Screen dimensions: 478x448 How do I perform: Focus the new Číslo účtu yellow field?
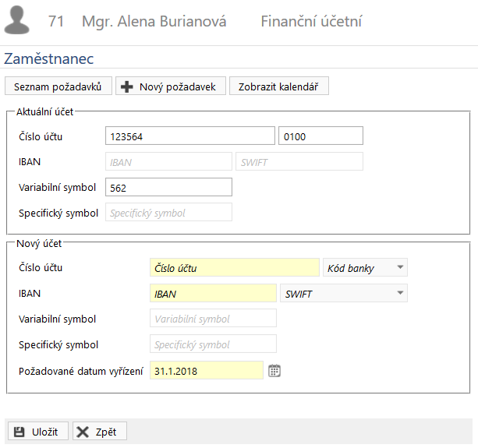coord(235,267)
